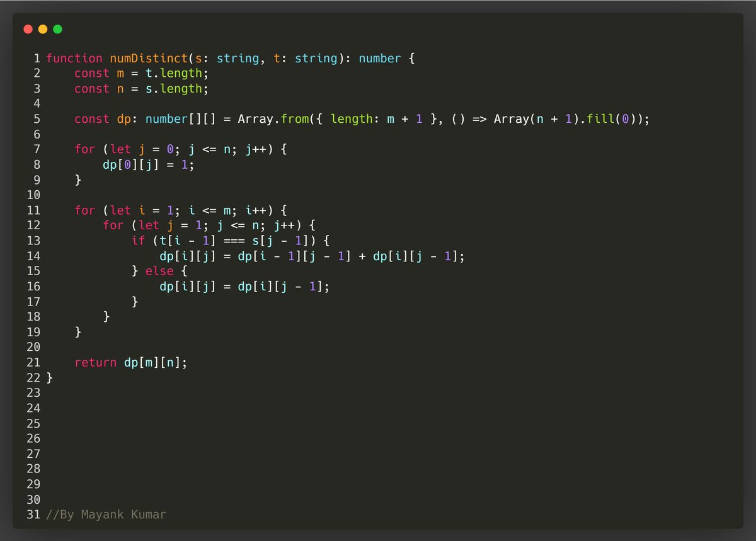Click 'const n = s.length;' line
The width and height of the screenshot is (756, 541).
pyautogui.click(x=141, y=89)
